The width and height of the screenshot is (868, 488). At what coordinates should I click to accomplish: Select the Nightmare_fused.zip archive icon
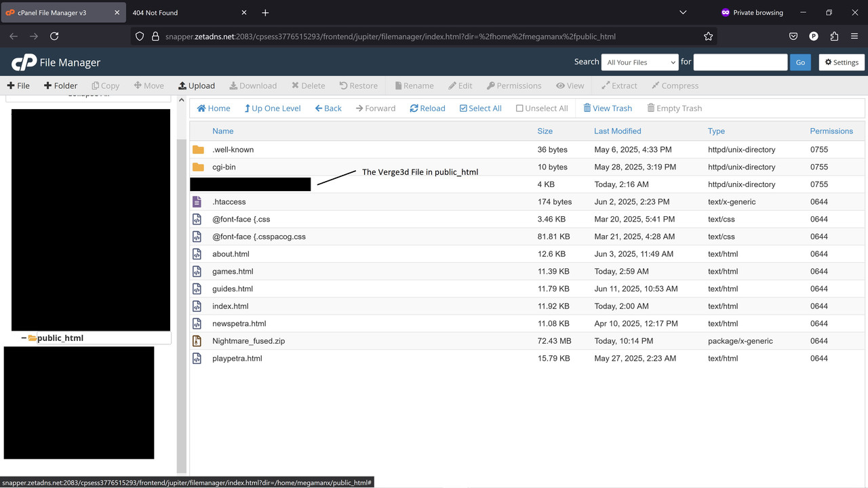click(x=197, y=341)
